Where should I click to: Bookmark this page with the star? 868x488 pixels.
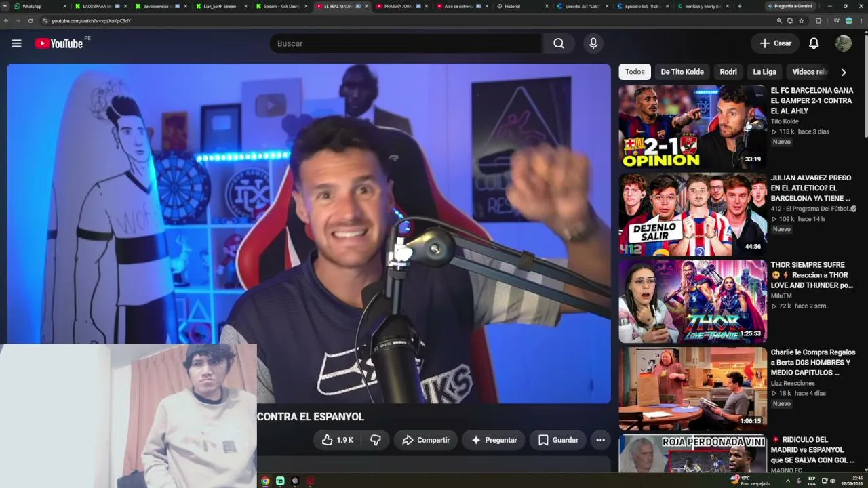(802, 21)
